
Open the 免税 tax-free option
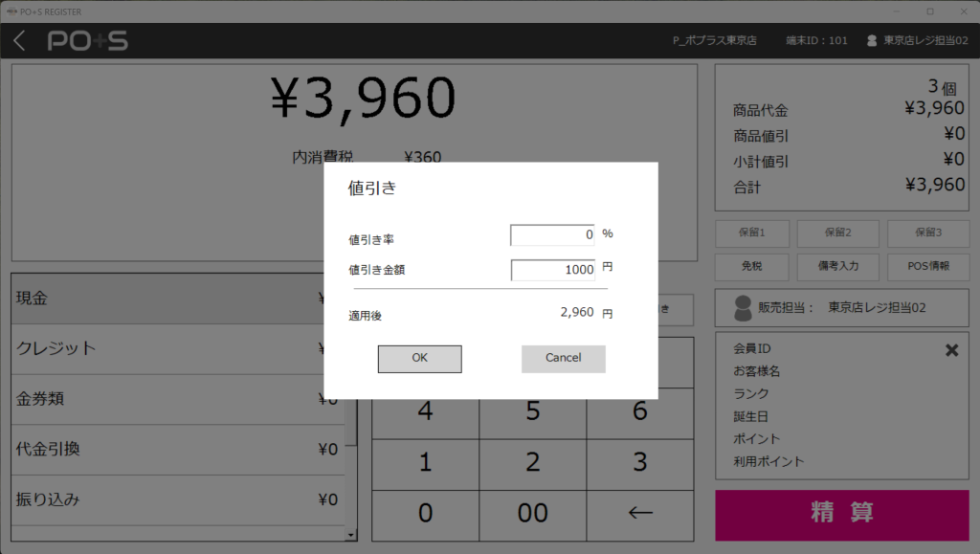point(751,266)
